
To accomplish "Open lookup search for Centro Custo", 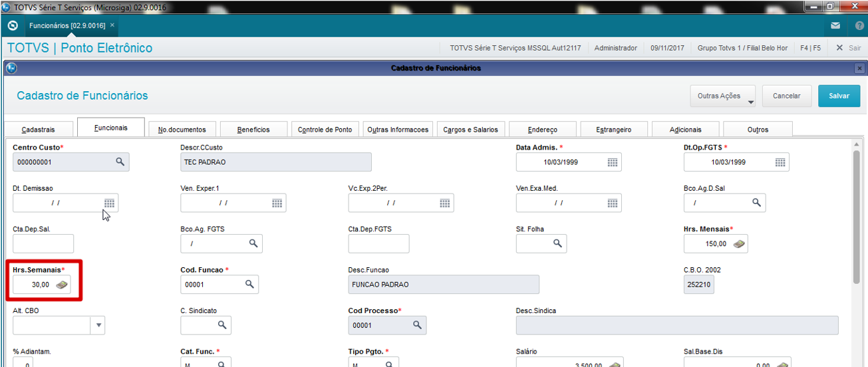I will click(120, 162).
